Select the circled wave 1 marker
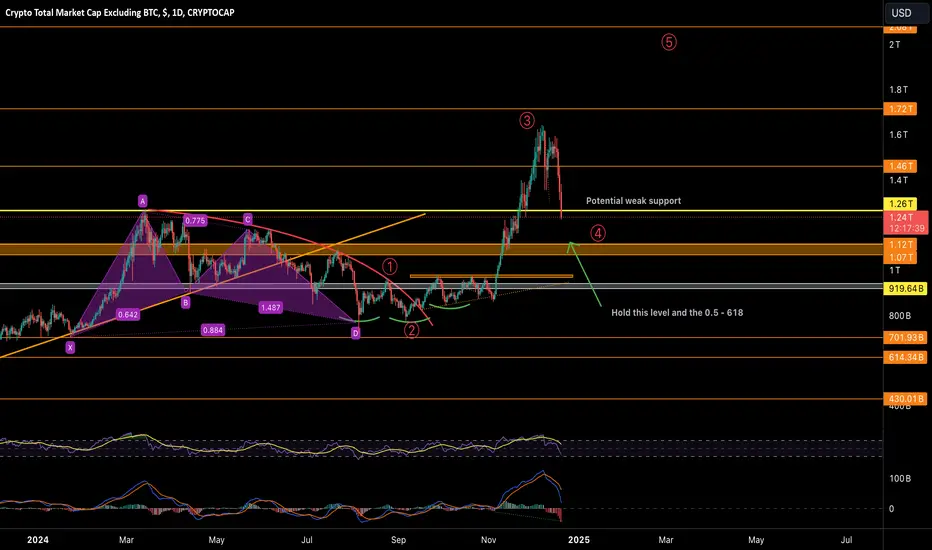 [x=389, y=266]
